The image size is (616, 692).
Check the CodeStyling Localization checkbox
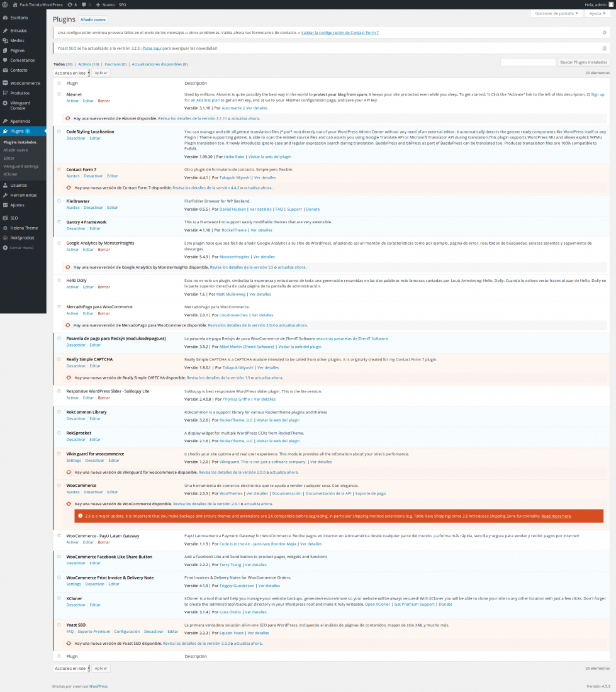[59, 131]
